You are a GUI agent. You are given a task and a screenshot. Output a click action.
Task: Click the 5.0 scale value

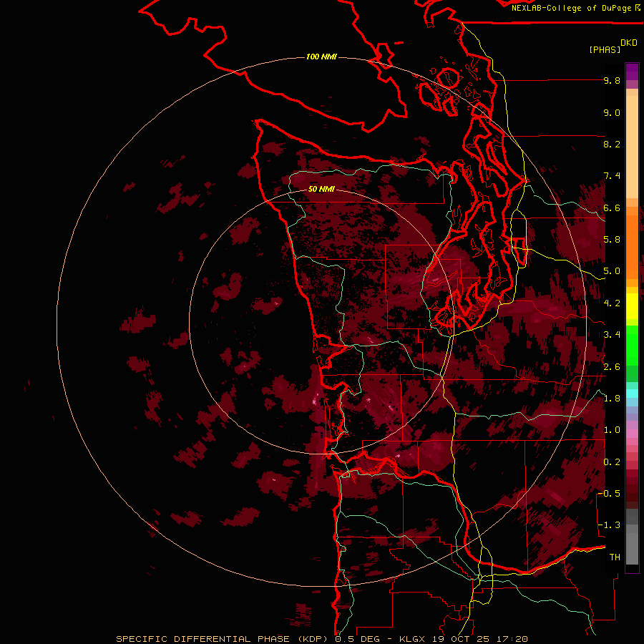(x=612, y=271)
